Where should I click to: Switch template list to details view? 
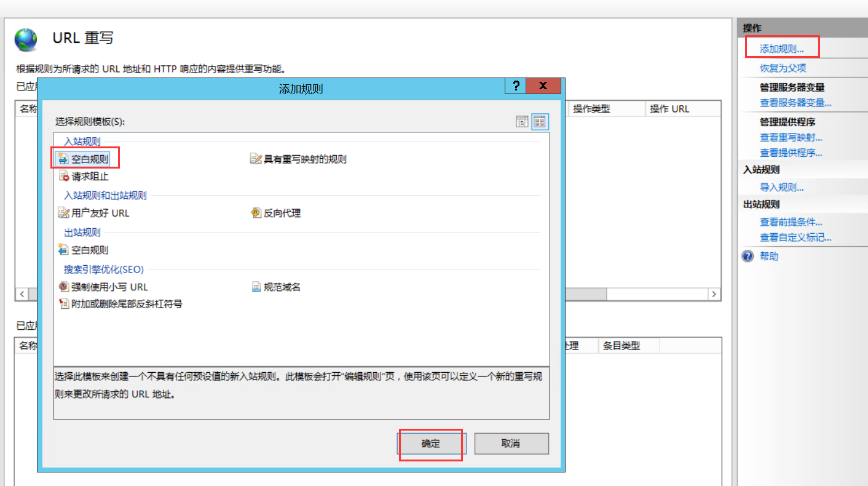[522, 122]
